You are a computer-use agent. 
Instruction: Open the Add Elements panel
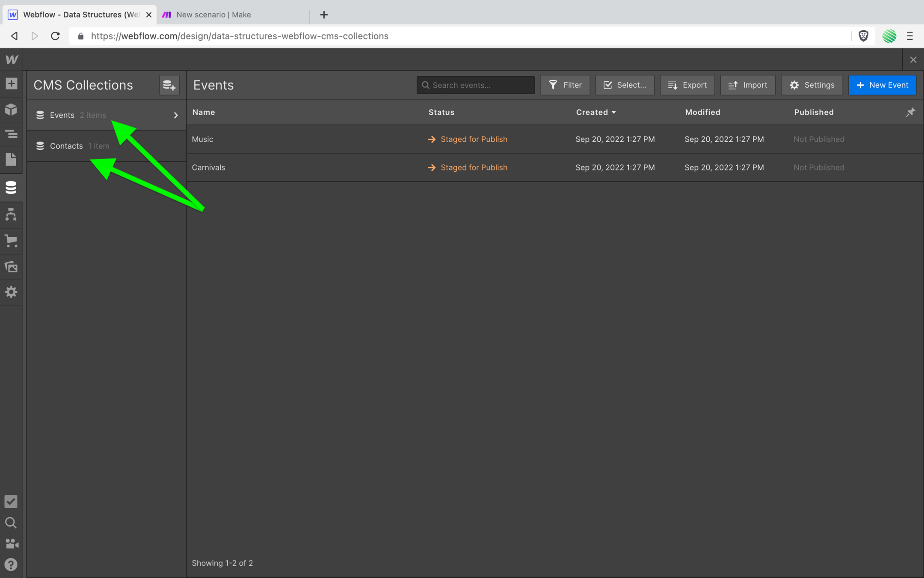[11, 83]
